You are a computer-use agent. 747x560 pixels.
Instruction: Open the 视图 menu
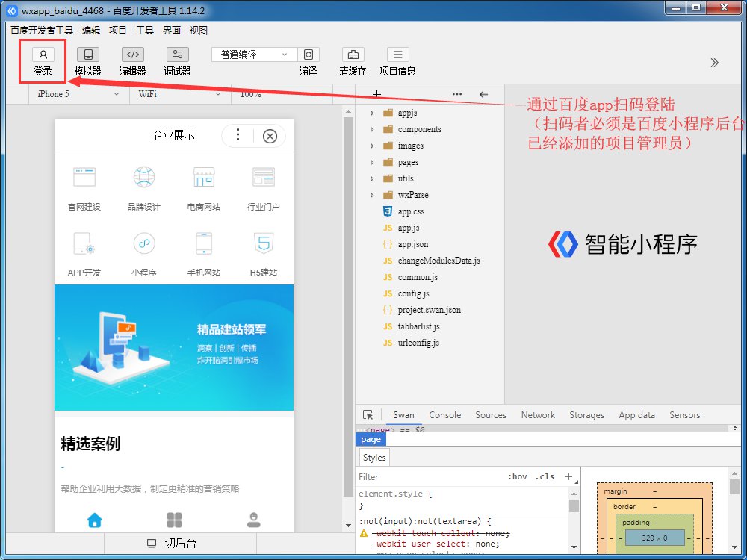pos(198,31)
